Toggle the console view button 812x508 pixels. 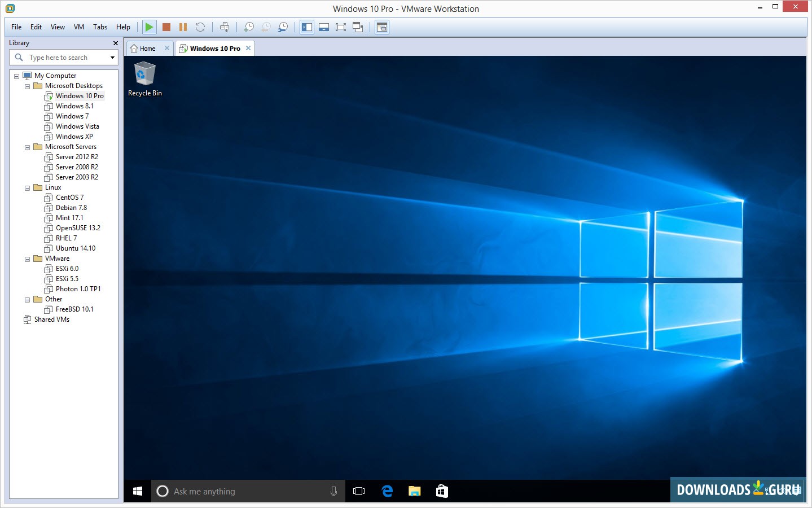coord(382,27)
